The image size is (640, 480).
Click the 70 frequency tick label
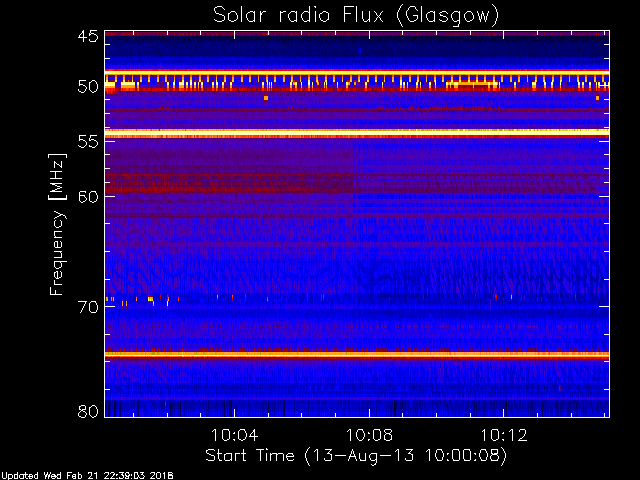(x=88, y=307)
